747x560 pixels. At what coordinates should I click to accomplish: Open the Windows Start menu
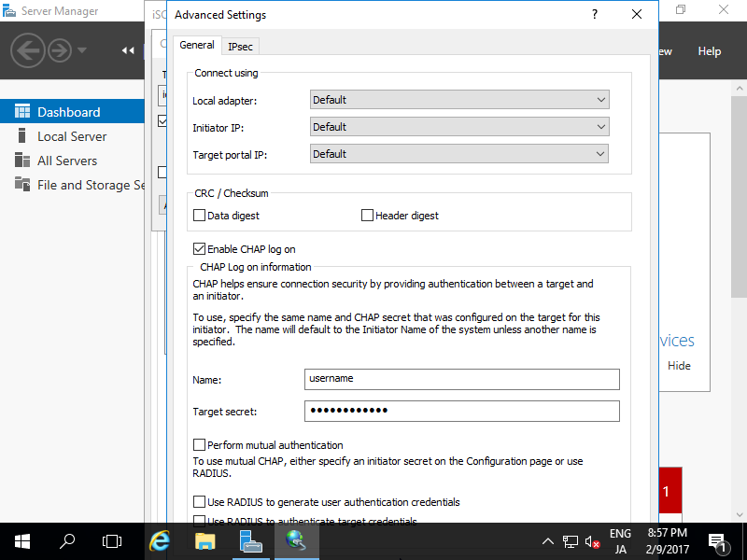(21, 541)
